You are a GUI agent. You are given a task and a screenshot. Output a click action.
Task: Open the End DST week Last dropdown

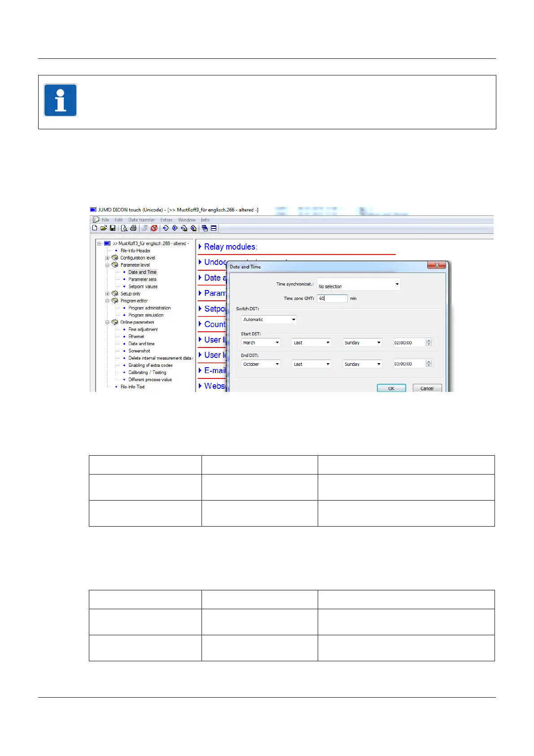tap(311, 364)
